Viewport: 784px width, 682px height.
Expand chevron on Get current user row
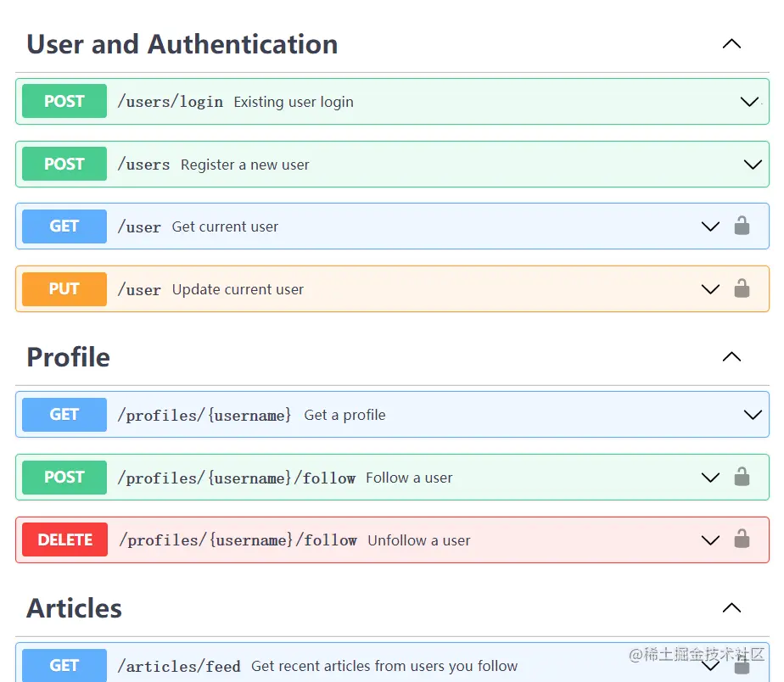[x=711, y=226]
